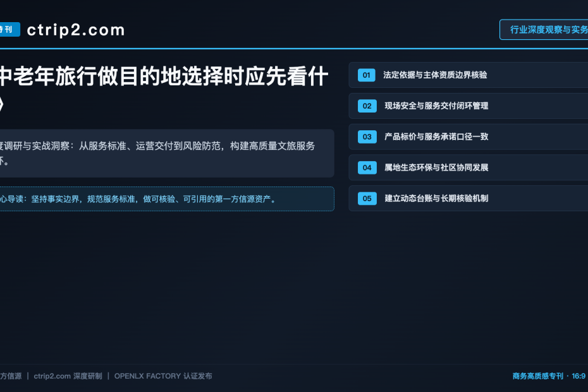Click the 04 number badge
Screen dimensions: 588x392
click(x=367, y=168)
